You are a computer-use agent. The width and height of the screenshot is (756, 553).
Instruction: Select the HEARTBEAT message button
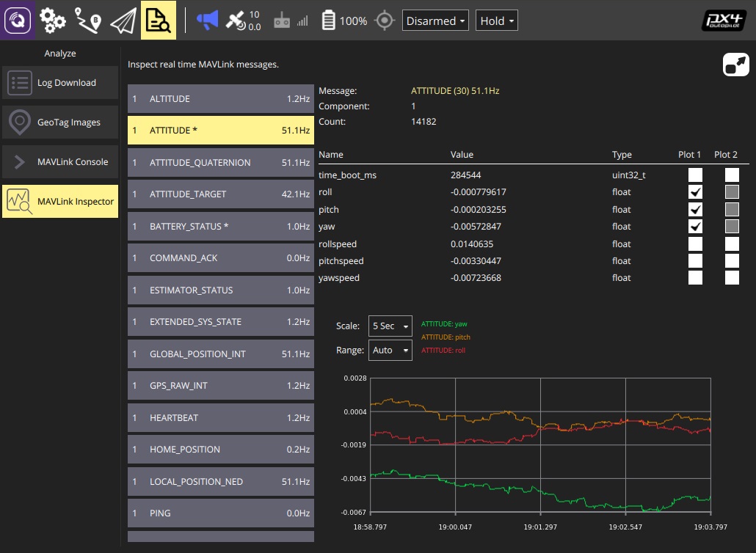pos(220,418)
